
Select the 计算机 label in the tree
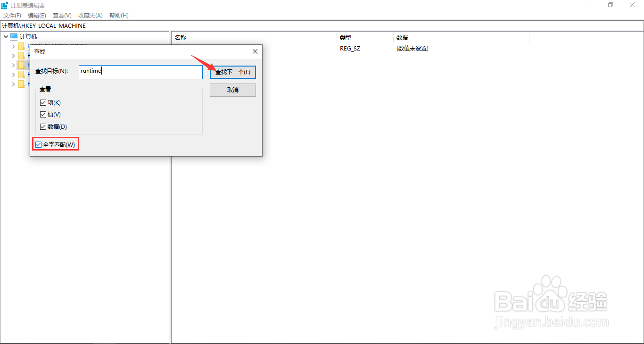point(28,36)
